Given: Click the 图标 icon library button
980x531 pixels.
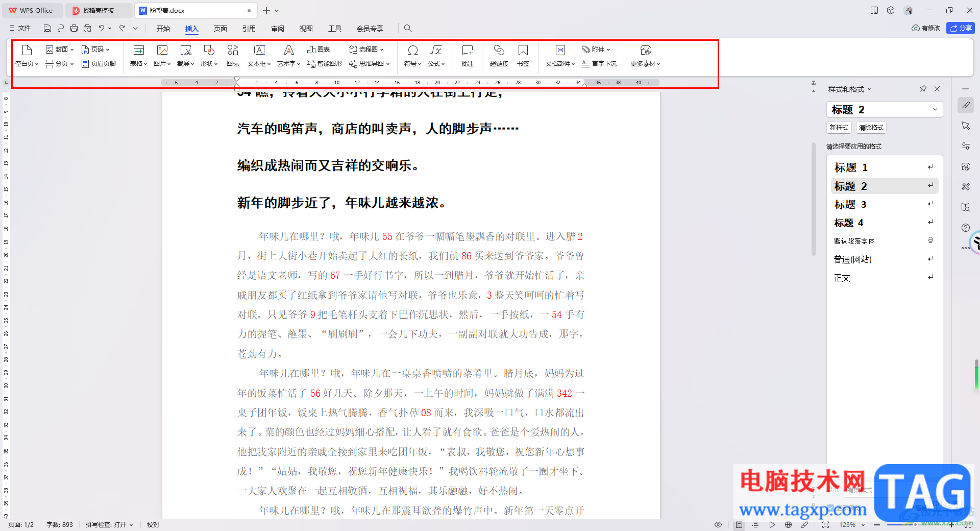Looking at the screenshot, I should [233, 56].
